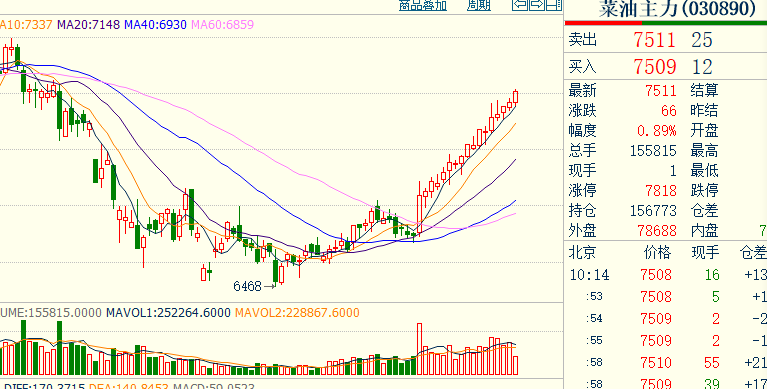This screenshot has width=767, height=389.
Task: Click the 内盘 label
Action: pyautogui.click(x=704, y=230)
